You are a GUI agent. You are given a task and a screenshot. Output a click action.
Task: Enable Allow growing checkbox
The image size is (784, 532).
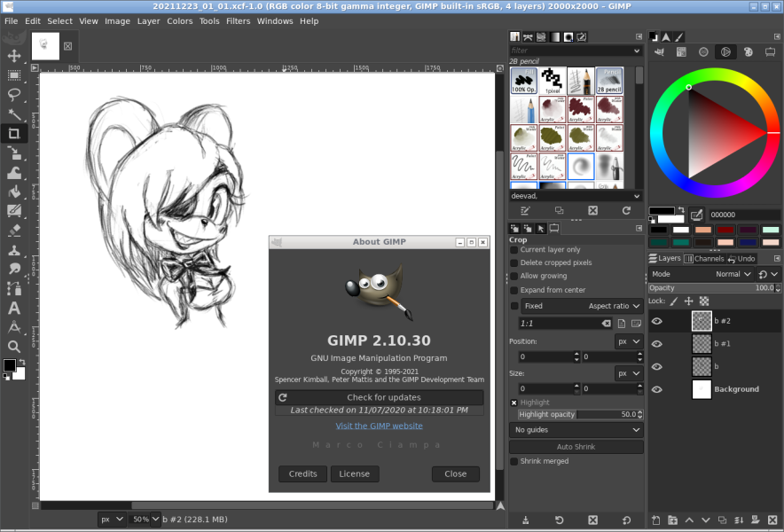click(x=514, y=276)
